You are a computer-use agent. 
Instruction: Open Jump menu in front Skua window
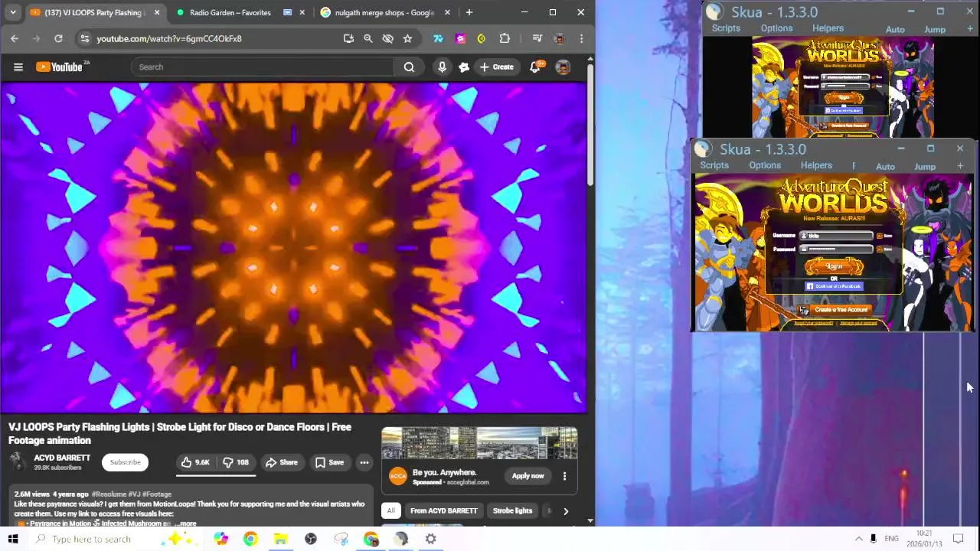925,167
